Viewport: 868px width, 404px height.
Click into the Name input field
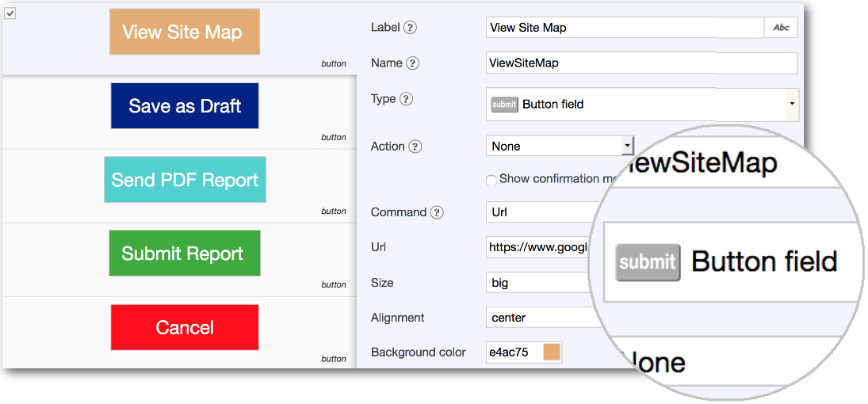click(640, 63)
